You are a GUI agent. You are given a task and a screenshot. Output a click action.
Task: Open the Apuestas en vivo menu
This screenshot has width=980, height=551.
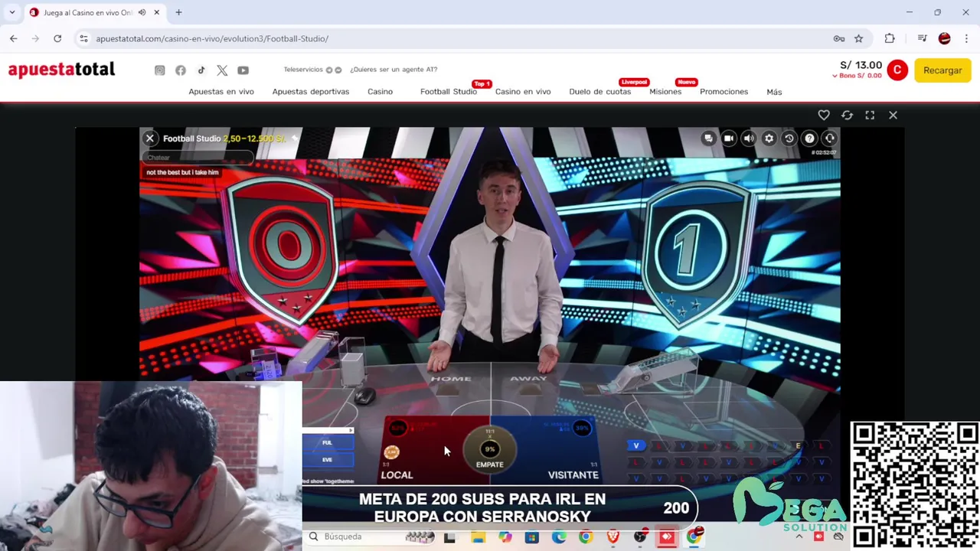click(221, 92)
